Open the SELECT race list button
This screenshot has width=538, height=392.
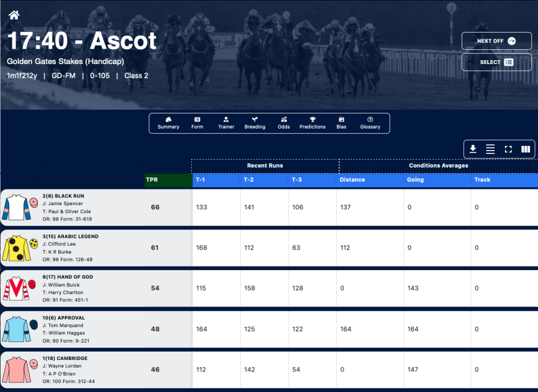coord(496,62)
